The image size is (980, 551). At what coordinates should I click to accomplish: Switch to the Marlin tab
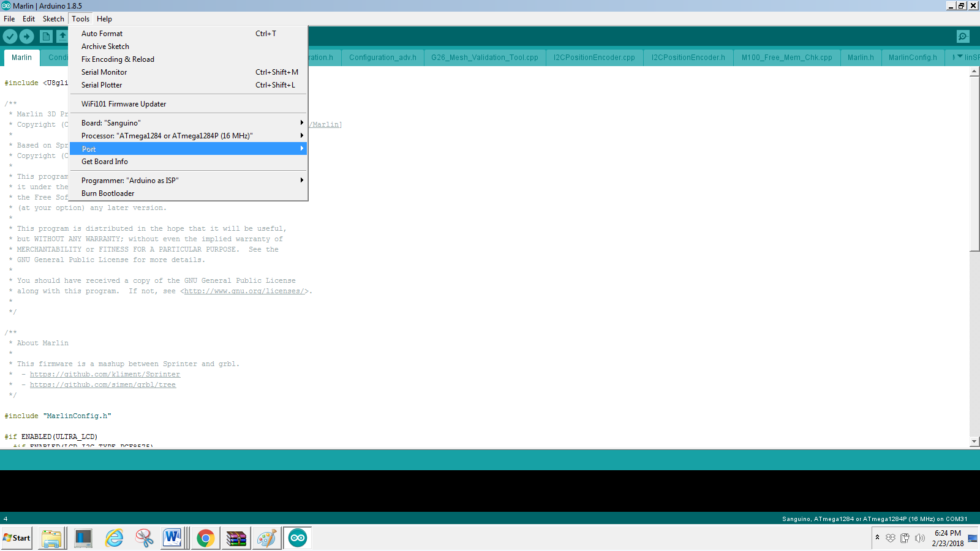click(21, 58)
